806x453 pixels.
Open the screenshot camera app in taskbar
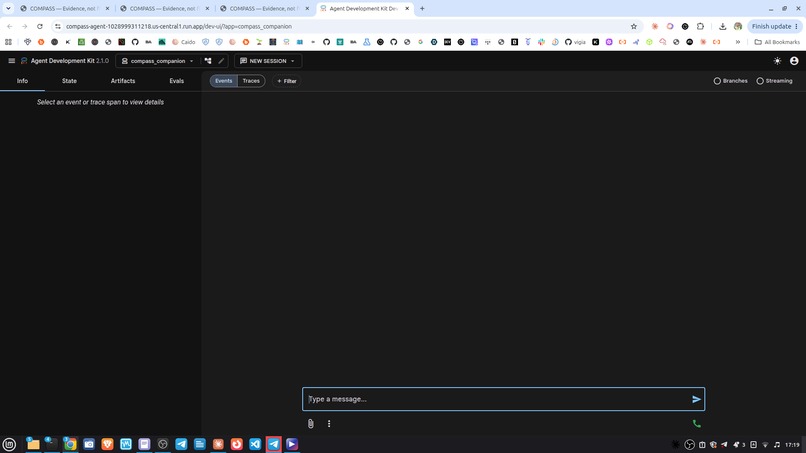[88, 444]
